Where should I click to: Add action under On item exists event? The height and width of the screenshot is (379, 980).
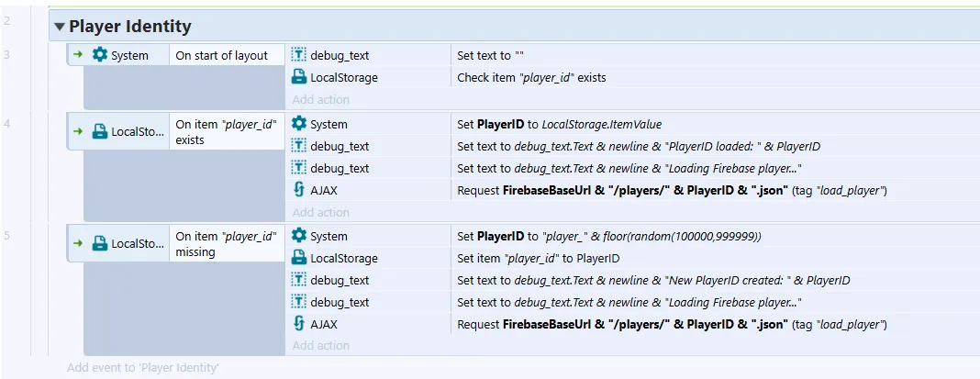pos(320,212)
